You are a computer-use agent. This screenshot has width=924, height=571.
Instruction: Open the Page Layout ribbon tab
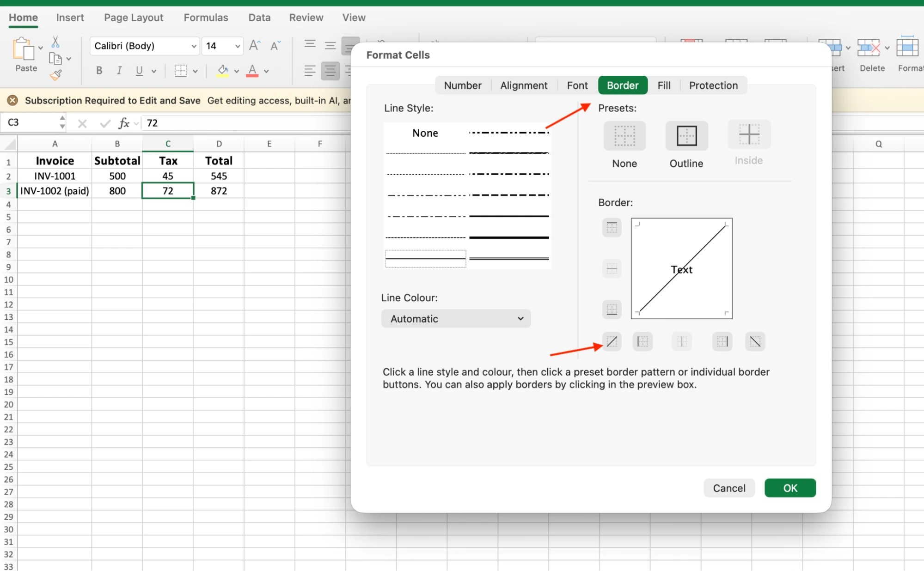pyautogui.click(x=134, y=18)
